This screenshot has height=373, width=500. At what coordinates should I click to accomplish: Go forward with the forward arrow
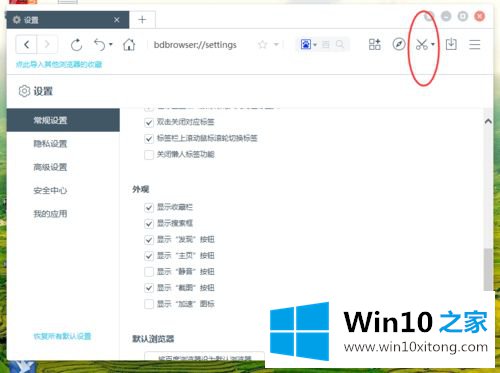point(47,44)
